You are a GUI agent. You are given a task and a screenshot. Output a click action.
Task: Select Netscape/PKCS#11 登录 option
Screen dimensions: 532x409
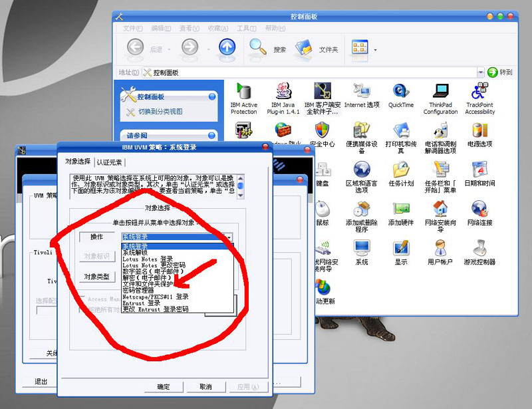pyautogui.click(x=178, y=297)
